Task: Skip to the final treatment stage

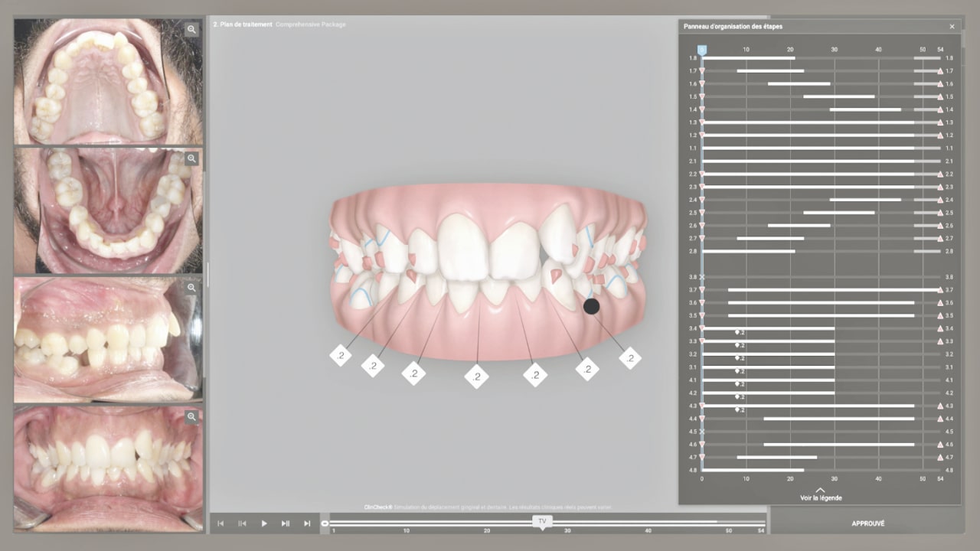Action: click(x=307, y=523)
